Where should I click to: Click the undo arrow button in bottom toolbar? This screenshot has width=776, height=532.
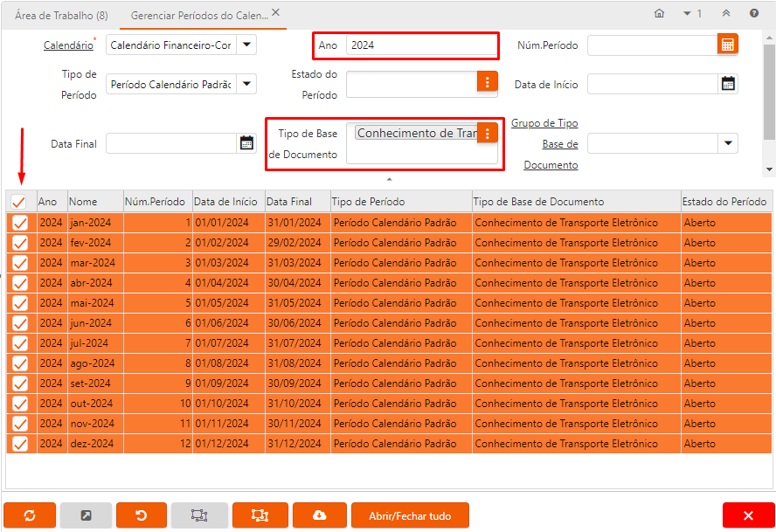(142, 515)
